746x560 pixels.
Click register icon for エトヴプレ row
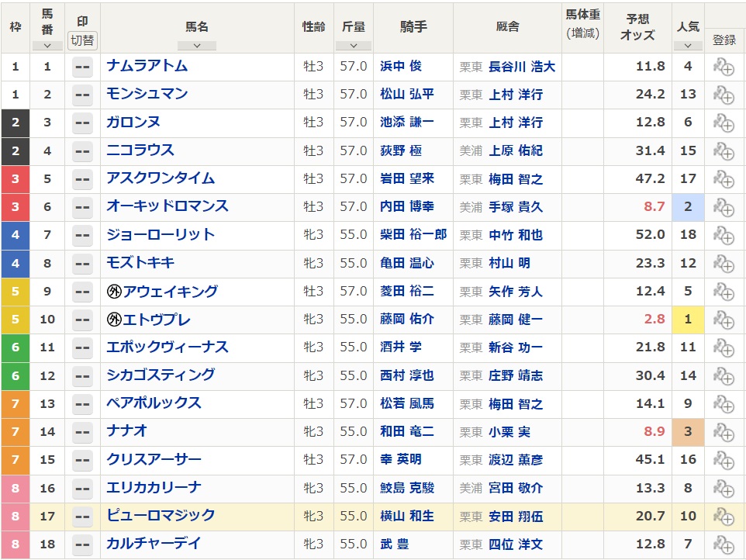724,320
